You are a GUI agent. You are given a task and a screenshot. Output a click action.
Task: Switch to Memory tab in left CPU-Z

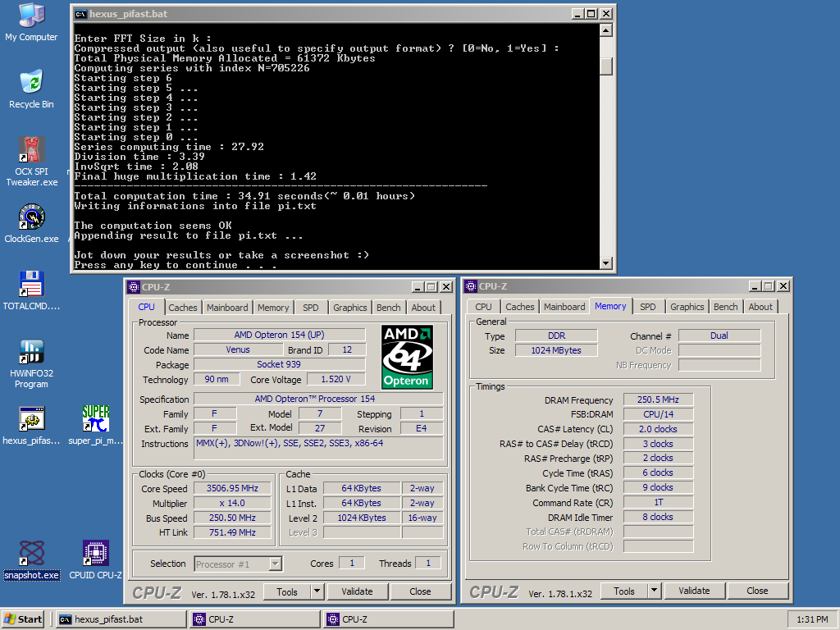point(273,308)
